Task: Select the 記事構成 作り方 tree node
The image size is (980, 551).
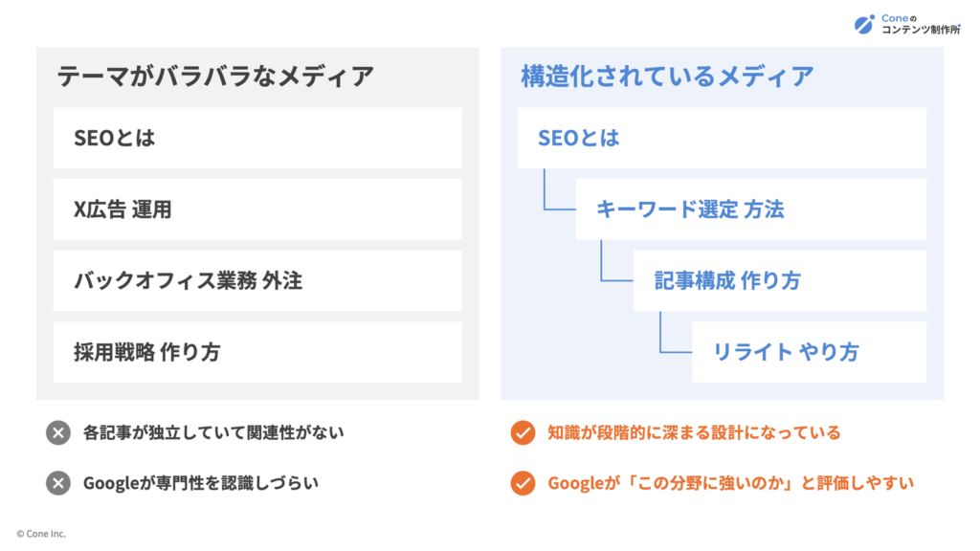Action: click(x=780, y=281)
